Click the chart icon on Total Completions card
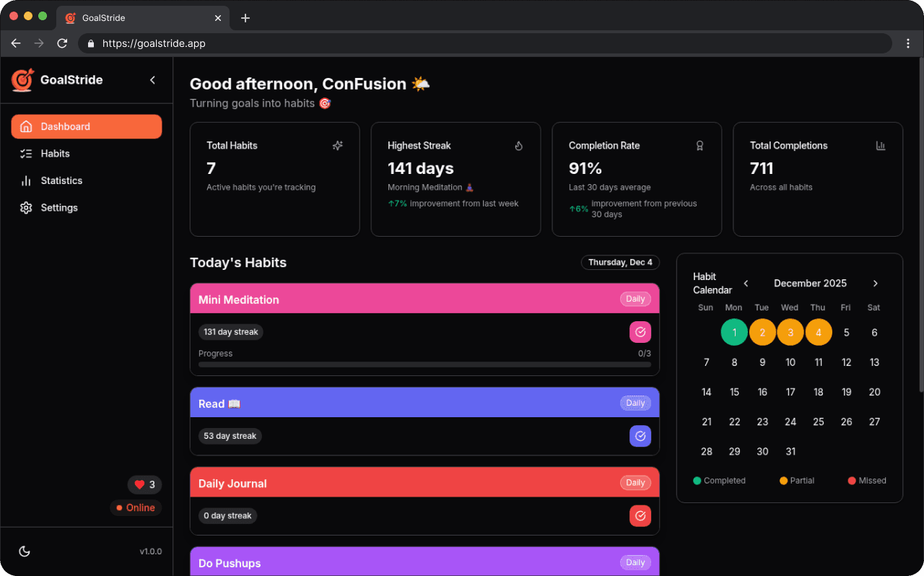The height and width of the screenshot is (576, 924). tap(880, 146)
